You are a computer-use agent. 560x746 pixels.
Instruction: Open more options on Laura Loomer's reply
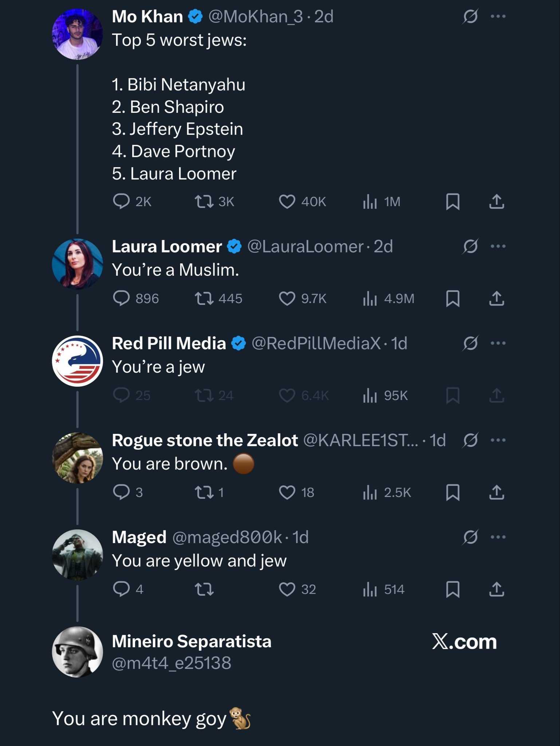498,247
